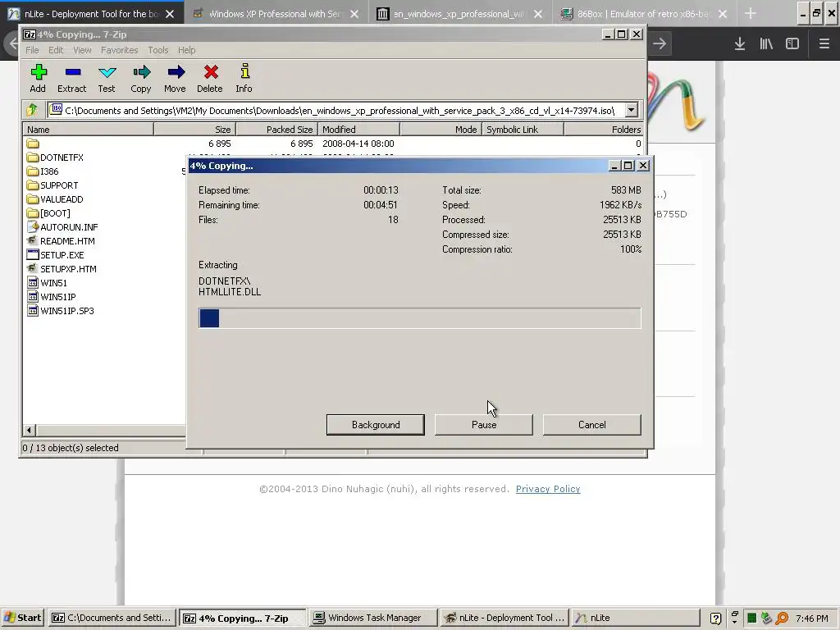
Task: Select the AUTORUN.INF file icon
Action: [x=33, y=227]
